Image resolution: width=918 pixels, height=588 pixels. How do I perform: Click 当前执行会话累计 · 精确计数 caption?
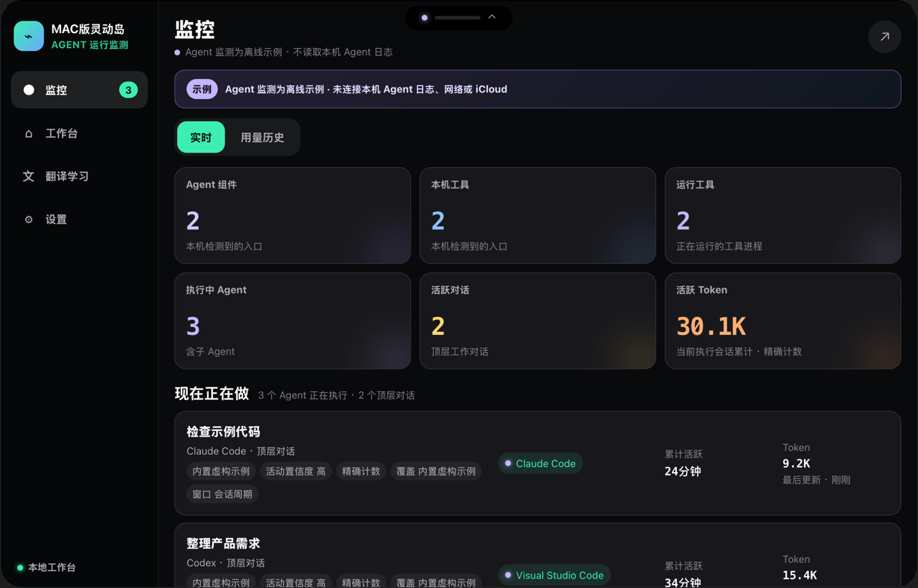coord(739,351)
